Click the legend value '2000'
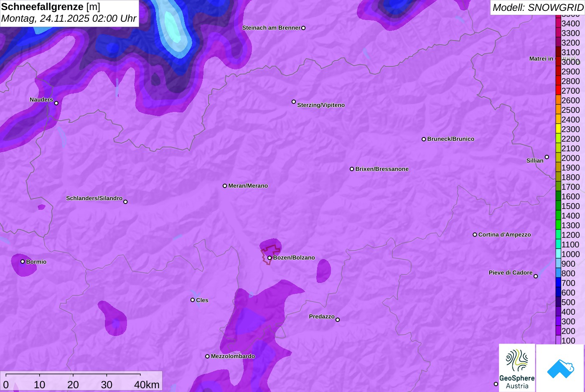Viewport: 585px width, 392px height. coord(571,158)
